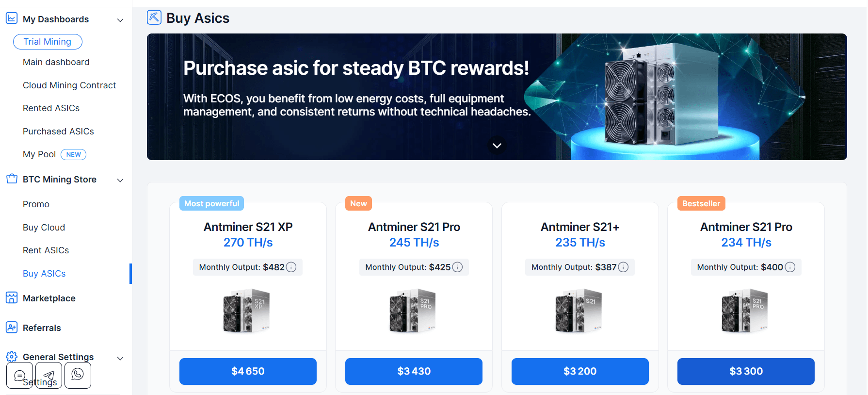This screenshot has height=395, width=868.
Task: Open the WhatsApp contact button
Action: (78, 375)
